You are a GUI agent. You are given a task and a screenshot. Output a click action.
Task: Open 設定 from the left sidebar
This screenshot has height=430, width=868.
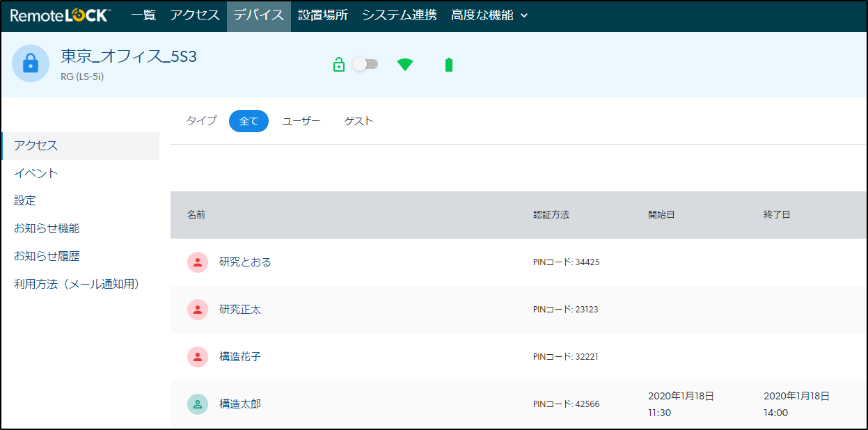click(25, 200)
